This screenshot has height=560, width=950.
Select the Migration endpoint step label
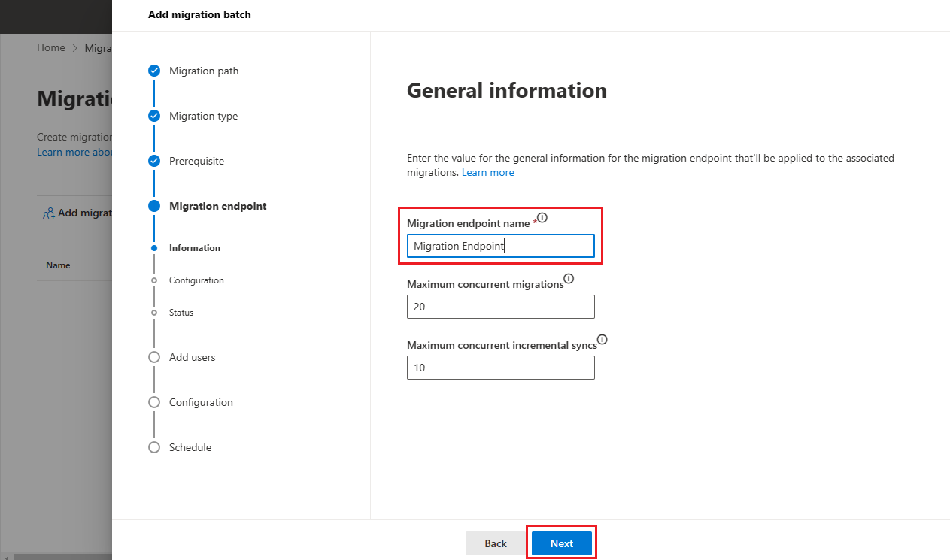click(217, 206)
